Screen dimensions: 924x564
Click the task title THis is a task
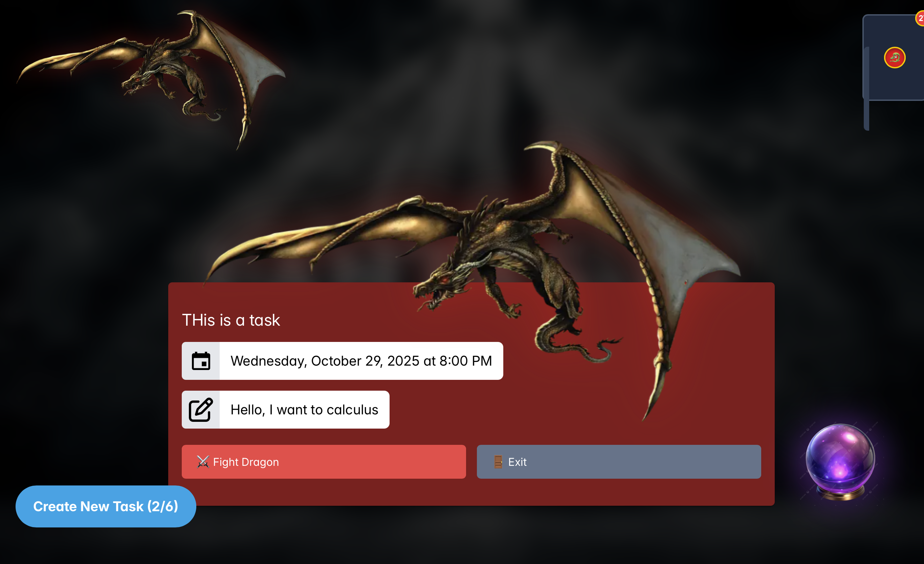click(x=231, y=320)
